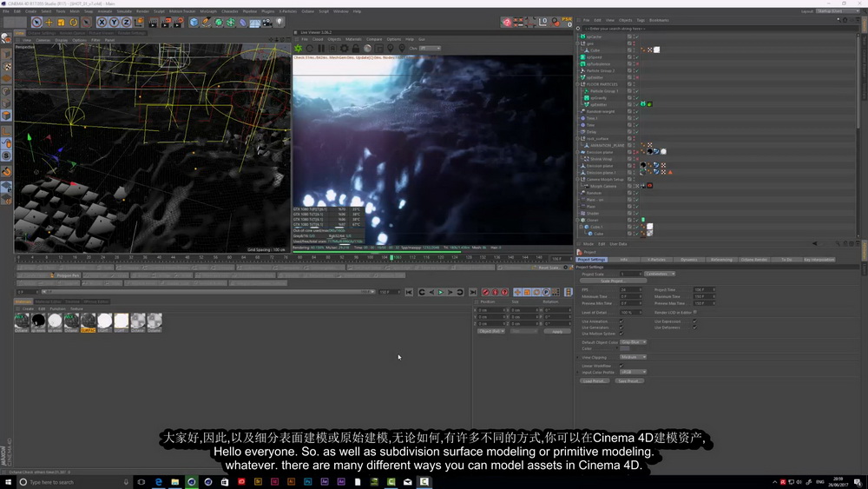Click Live Viewer clay mode sphere icon
Image resolution: width=868 pixels, height=489 pixels.
(367, 48)
